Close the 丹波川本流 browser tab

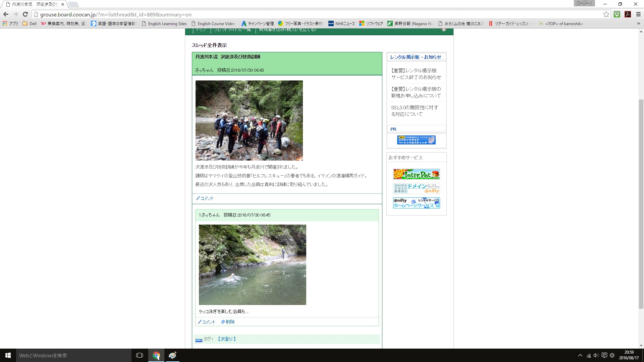pyautogui.click(x=63, y=4)
